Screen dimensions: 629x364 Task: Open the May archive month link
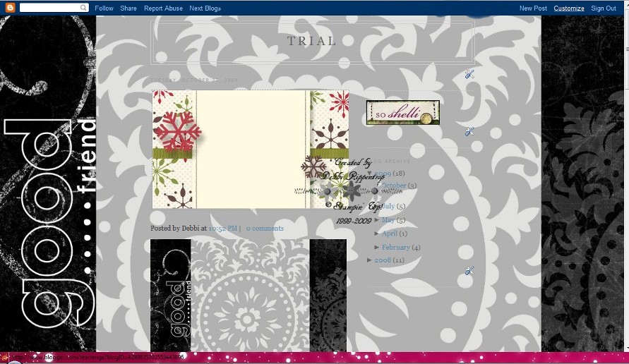388,220
